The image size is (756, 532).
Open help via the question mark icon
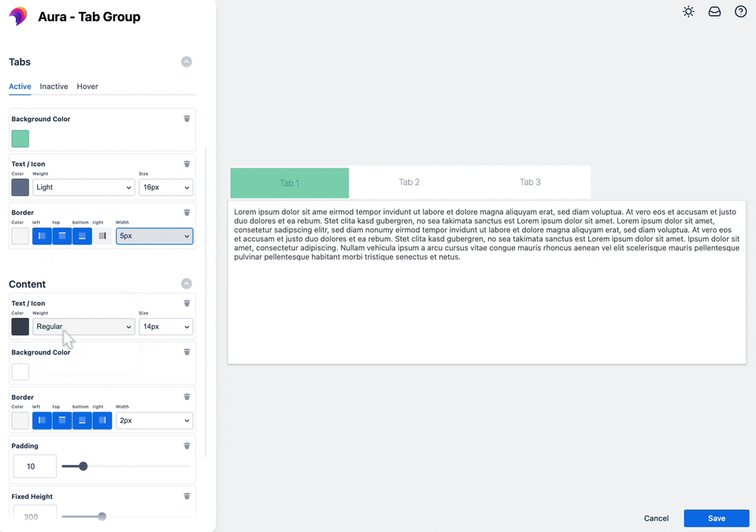click(740, 11)
